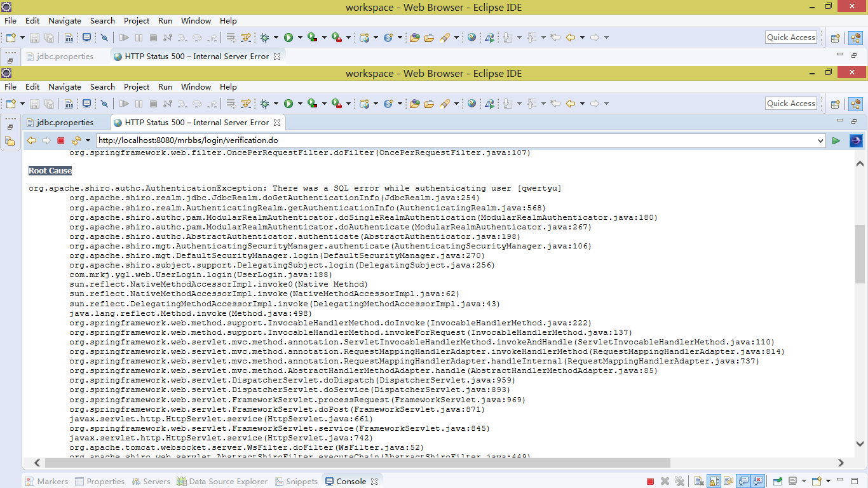This screenshot has width=868, height=488.
Task: Stop page loading with the red browser button
Action: click(61, 140)
